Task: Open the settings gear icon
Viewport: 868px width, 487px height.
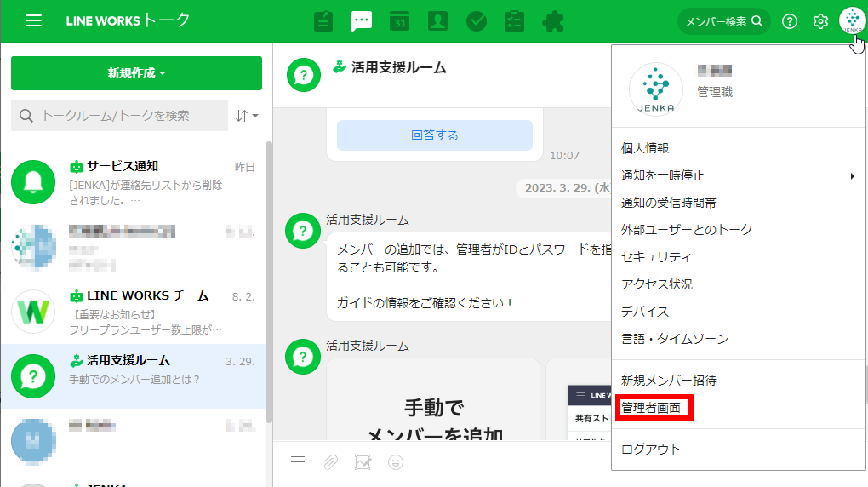Action: [820, 21]
